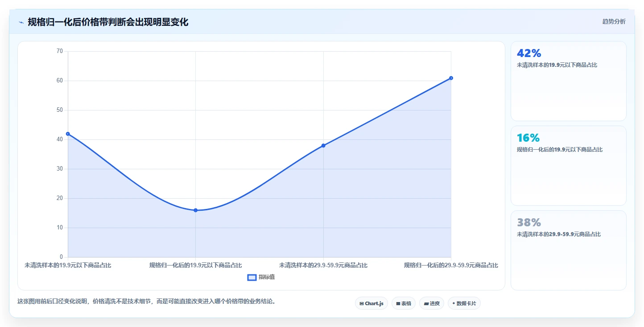
Task: Select the 进度 tag chip
Action: (432, 303)
